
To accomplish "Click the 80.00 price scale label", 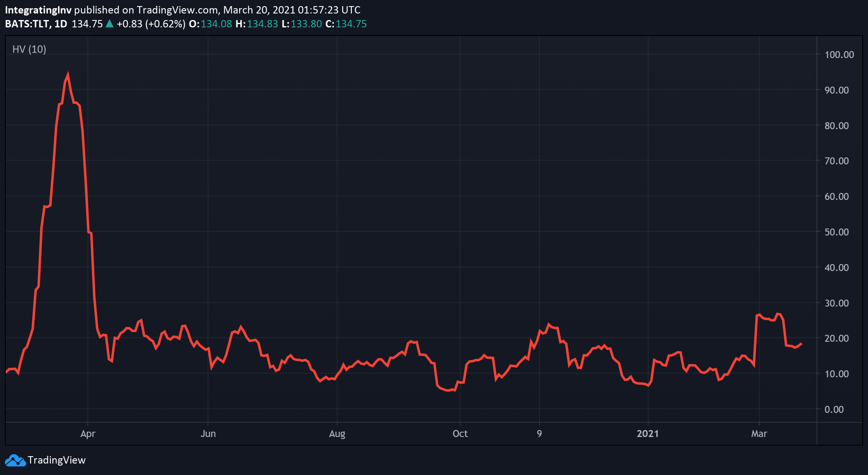I will (837, 126).
